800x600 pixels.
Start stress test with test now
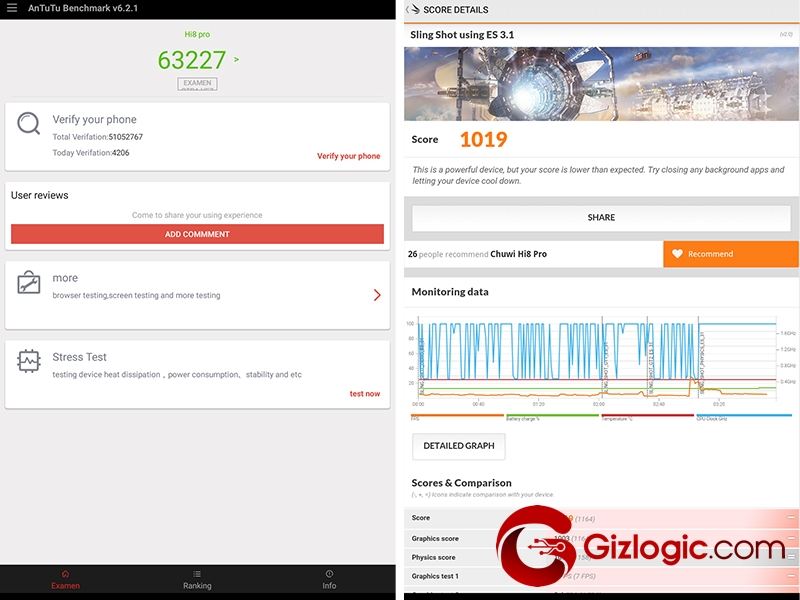coord(365,394)
